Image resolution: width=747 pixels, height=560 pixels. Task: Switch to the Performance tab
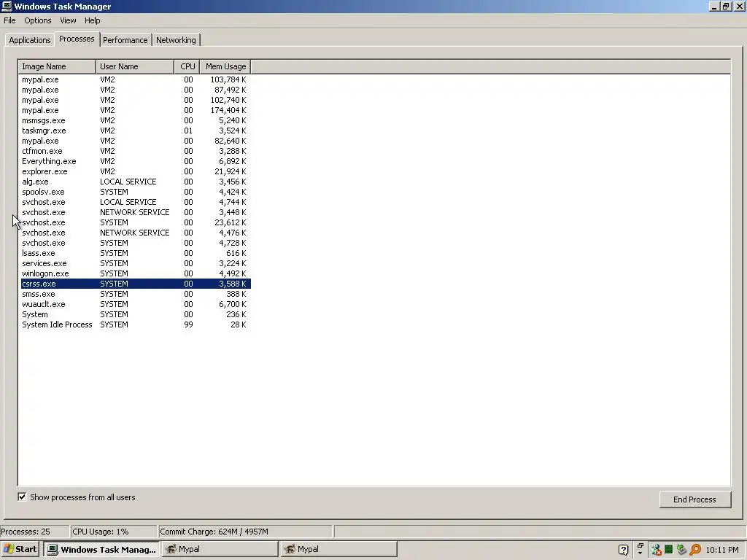pos(125,40)
